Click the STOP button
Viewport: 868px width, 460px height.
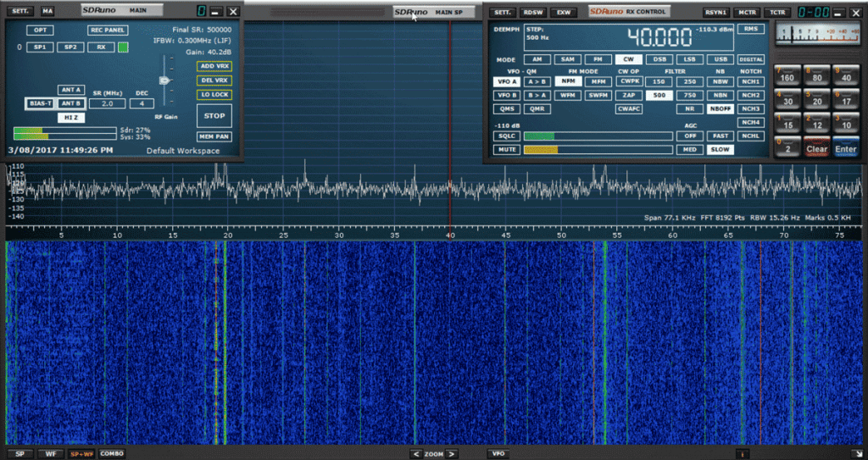coord(213,116)
